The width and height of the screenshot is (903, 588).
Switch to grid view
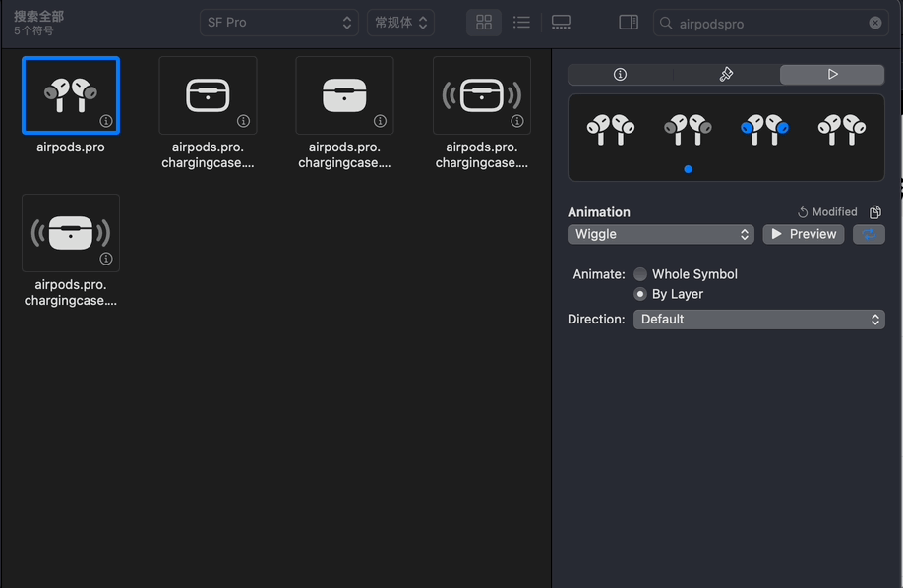[484, 23]
